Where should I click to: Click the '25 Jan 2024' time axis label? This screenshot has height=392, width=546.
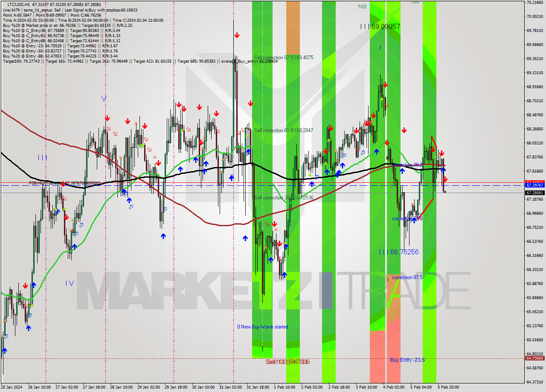[12, 387]
